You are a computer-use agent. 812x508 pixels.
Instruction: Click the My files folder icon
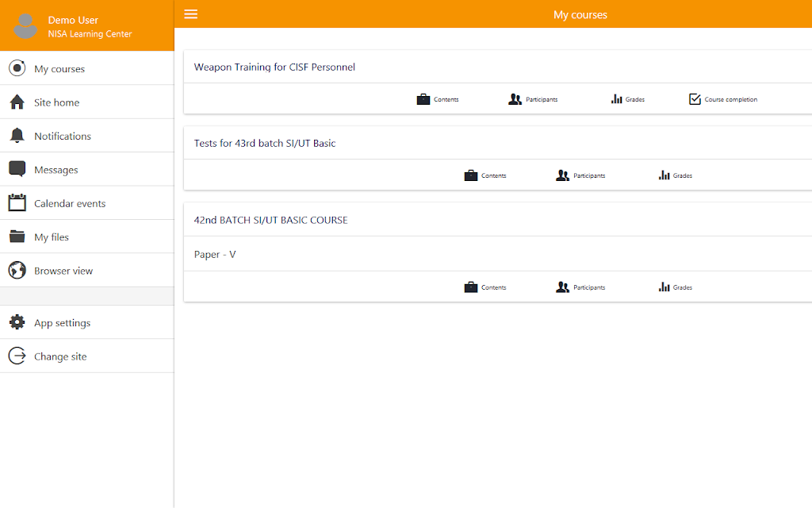point(17,237)
